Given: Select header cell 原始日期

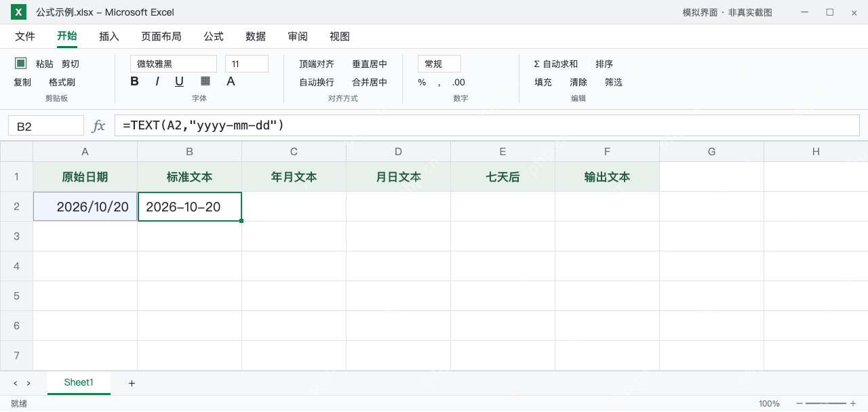Looking at the screenshot, I should click(x=85, y=177).
